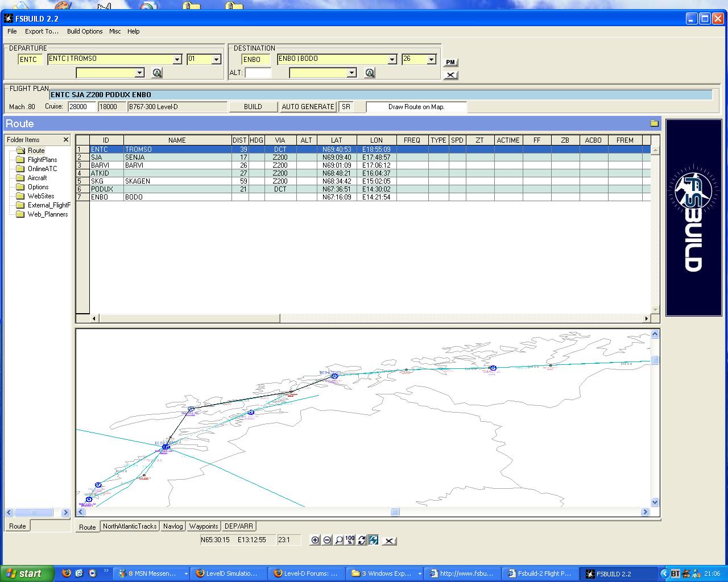Click the SR button

(346, 107)
